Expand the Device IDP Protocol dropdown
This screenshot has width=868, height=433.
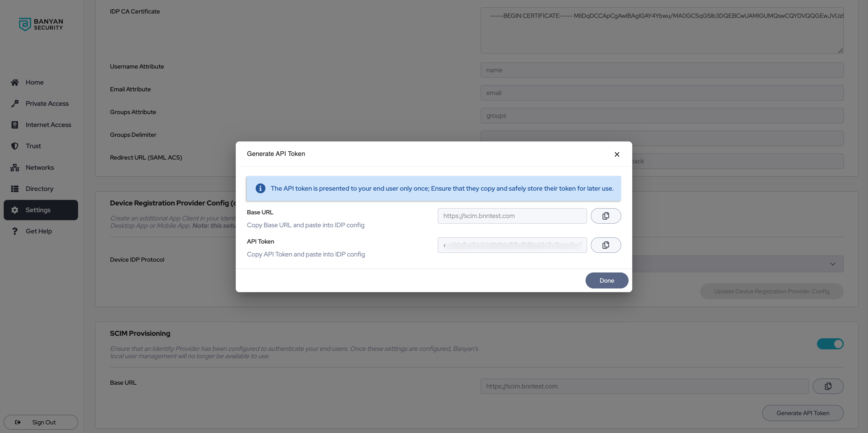[832, 264]
